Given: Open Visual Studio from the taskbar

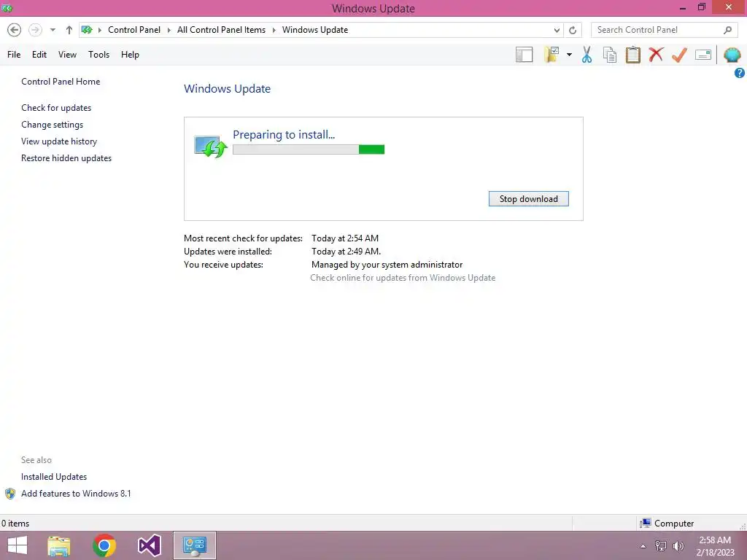Looking at the screenshot, I should (x=149, y=545).
